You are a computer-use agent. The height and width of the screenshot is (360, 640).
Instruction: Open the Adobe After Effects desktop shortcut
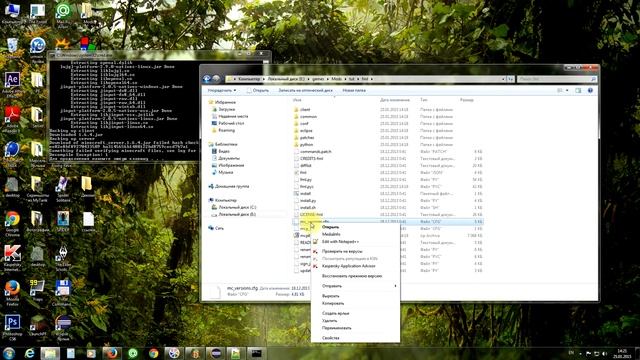[x=12, y=84]
